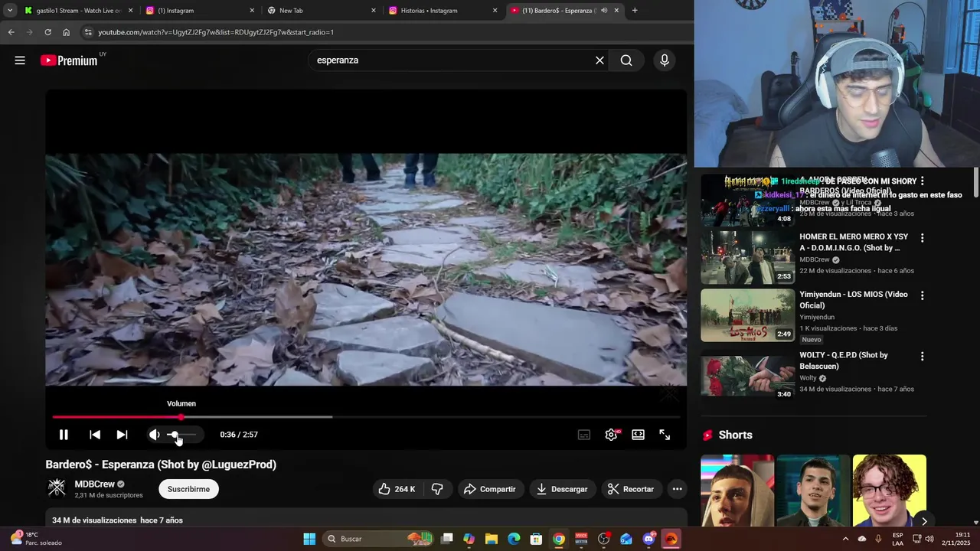
Task: Dislike the video
Action: [437, 489]
